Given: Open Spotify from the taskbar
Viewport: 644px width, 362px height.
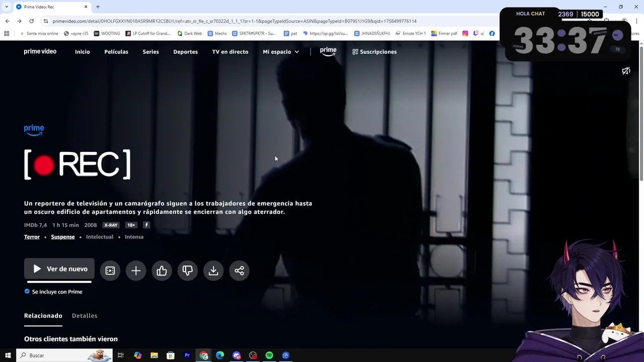Looking at the screenshot, I should [269, 355].
